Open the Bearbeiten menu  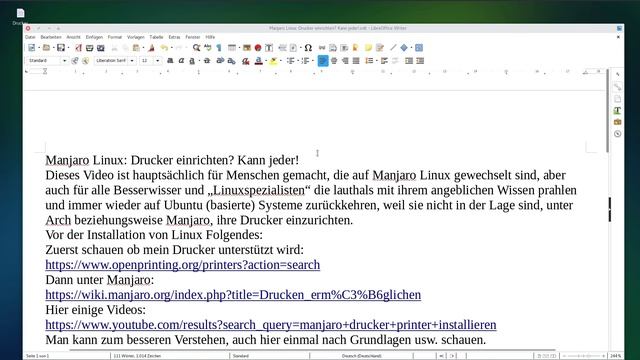51,37
